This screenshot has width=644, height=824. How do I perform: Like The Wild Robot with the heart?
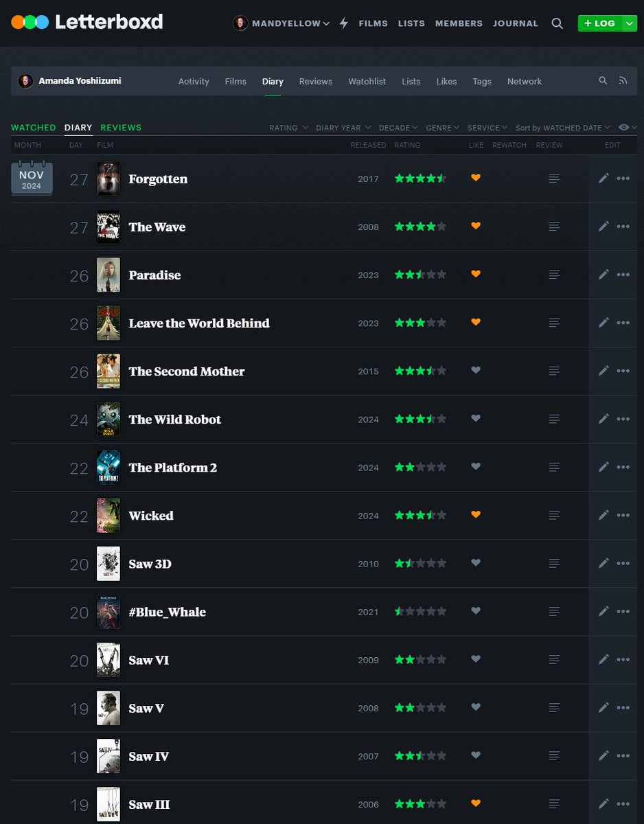coord(476,418)
